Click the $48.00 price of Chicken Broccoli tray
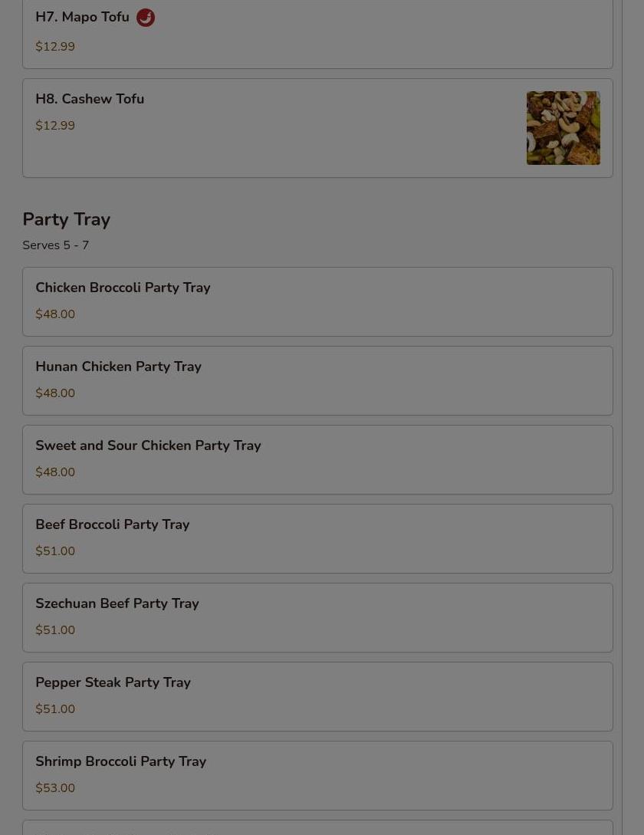Image resolution: width=644 pixels, height=835 pixels. [55, 314]
